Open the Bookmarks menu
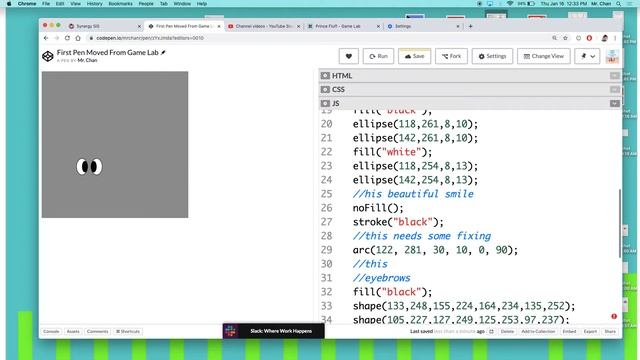640x360 pixels. [x=120, y=4]
